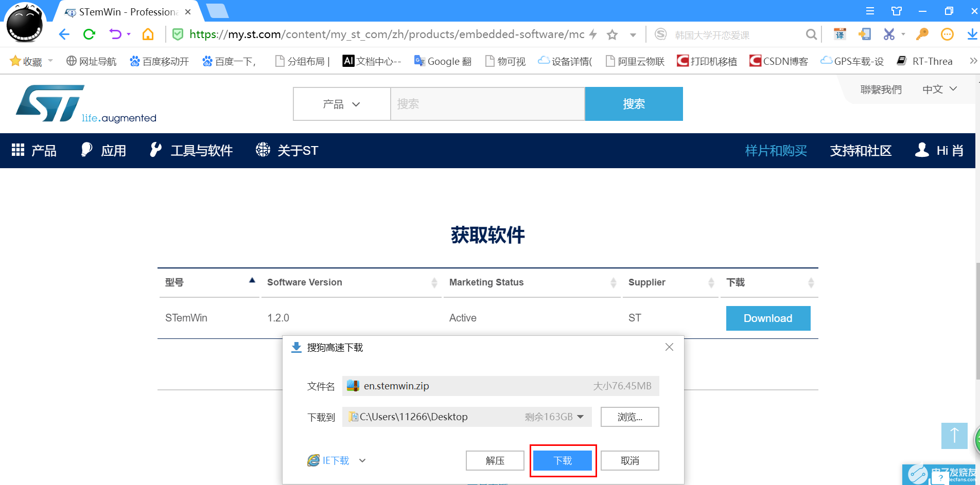This screenshot has width=980, height=485.
Task: Expand the address bar dropdown arrow
Action: click(633, 35)
